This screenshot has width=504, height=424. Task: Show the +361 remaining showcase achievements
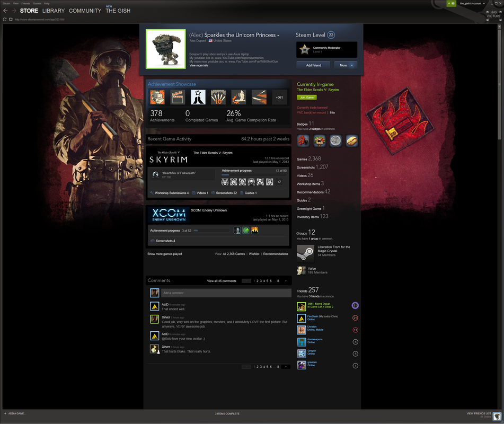pos(279,97)
